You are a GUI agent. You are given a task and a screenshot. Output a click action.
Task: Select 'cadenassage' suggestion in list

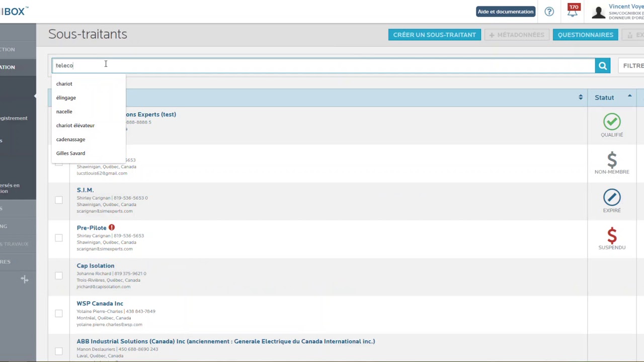71,139
